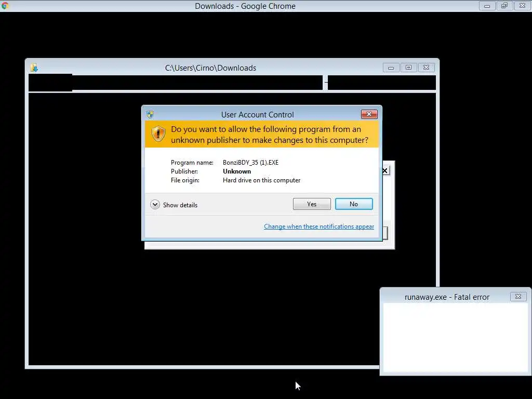Close the C:\Users\Cirno\Downloads window
The width and height of the screenshot is (532, 399).
(x=427, y=68)
